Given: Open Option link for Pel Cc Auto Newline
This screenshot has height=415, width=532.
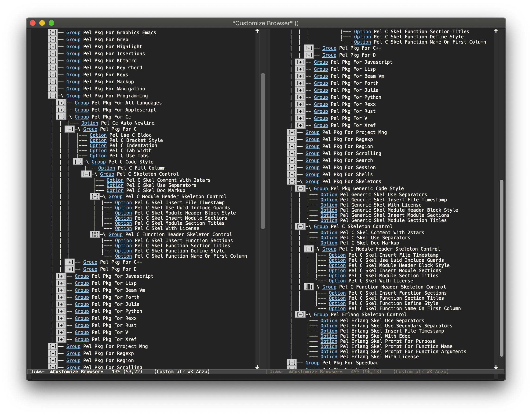Looking at the screenshot, I should [90, 123].
